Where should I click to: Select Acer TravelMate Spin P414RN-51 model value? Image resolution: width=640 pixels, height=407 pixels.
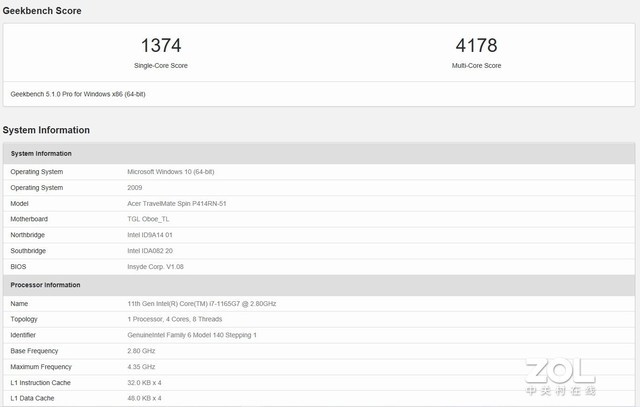(x=177, y=203)
